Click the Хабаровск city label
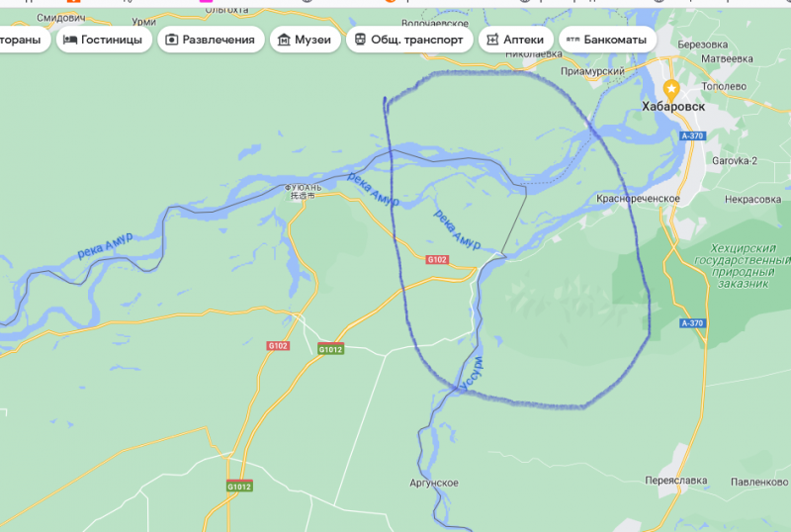This screenshot has width=791, height=532. pos(673,107)
